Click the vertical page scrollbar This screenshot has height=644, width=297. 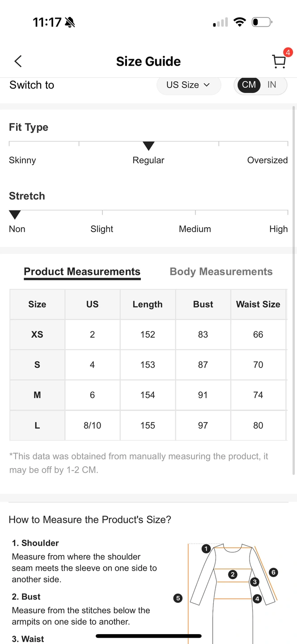pos(293,290)
